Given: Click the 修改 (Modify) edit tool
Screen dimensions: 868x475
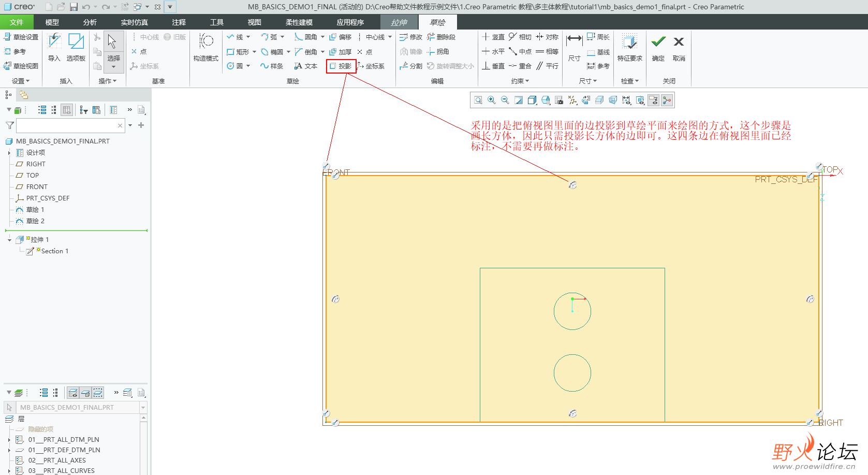Looking at the screenshot, I should click(x=411, y=37).
